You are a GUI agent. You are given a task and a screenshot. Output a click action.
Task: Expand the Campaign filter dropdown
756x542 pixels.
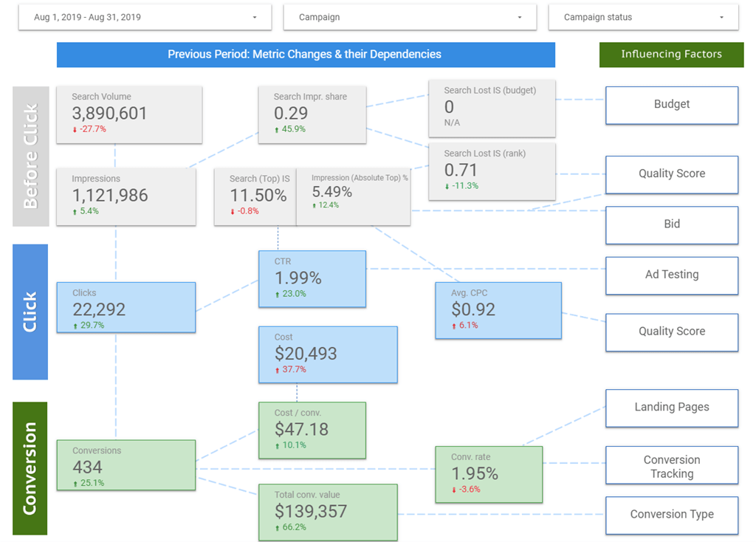click(x=410, y=17)
